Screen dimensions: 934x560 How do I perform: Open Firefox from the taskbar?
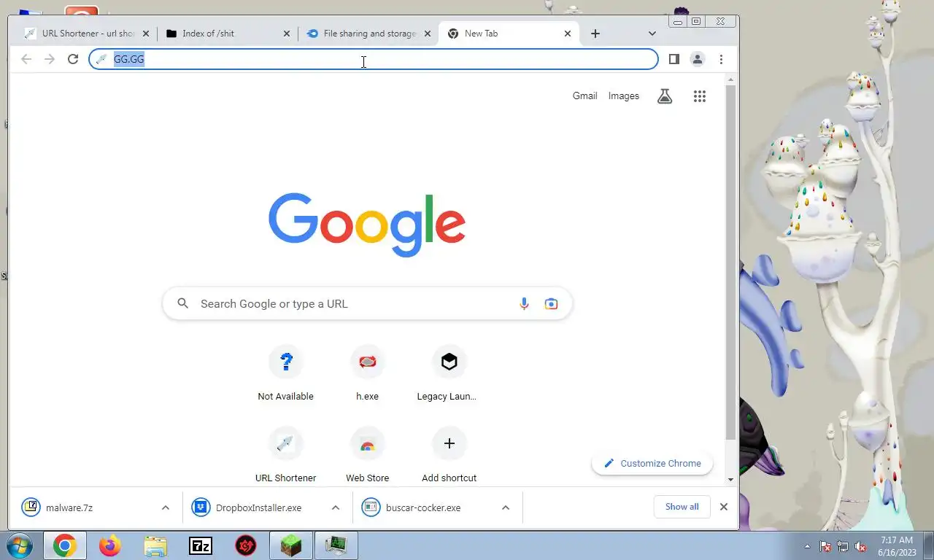click(x=110, y=545)
